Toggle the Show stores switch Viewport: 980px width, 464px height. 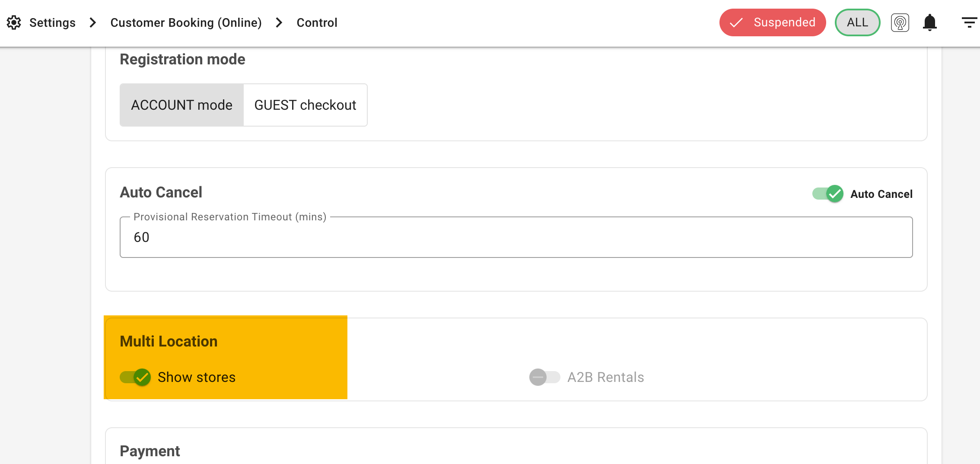[135, 377]
